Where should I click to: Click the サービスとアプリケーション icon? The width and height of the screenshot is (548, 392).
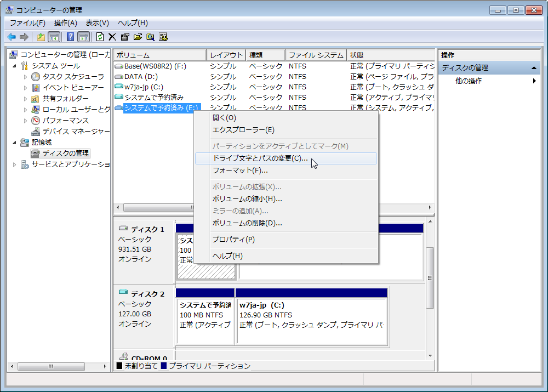point(25,164)
